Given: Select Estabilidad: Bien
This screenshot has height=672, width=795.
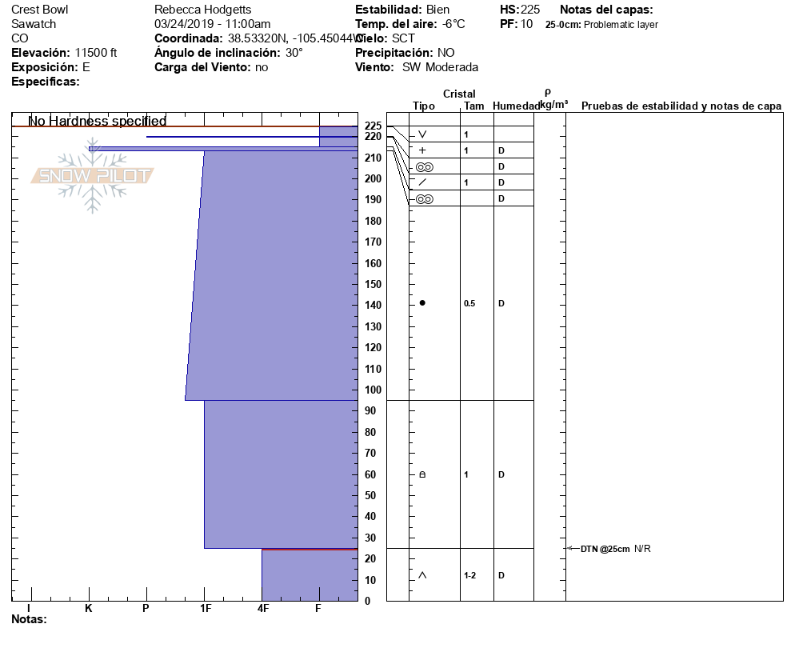Looking at the screenshot, I should (x=402, y=10).
